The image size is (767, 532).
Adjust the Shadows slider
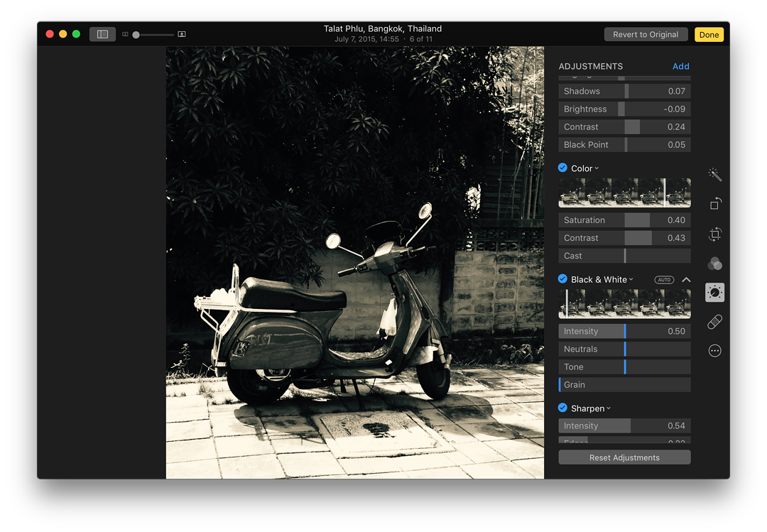[x=624, y=91]
